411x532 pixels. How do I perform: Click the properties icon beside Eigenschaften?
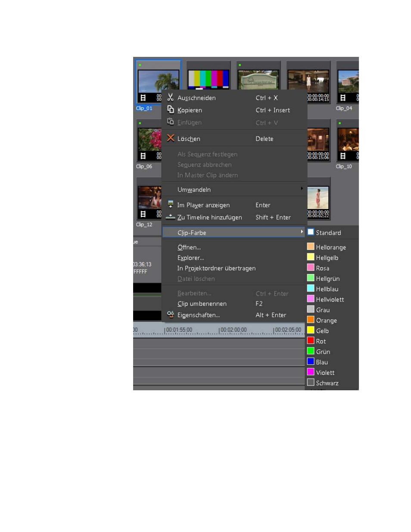pyautogui.click(x=171, y=314)
